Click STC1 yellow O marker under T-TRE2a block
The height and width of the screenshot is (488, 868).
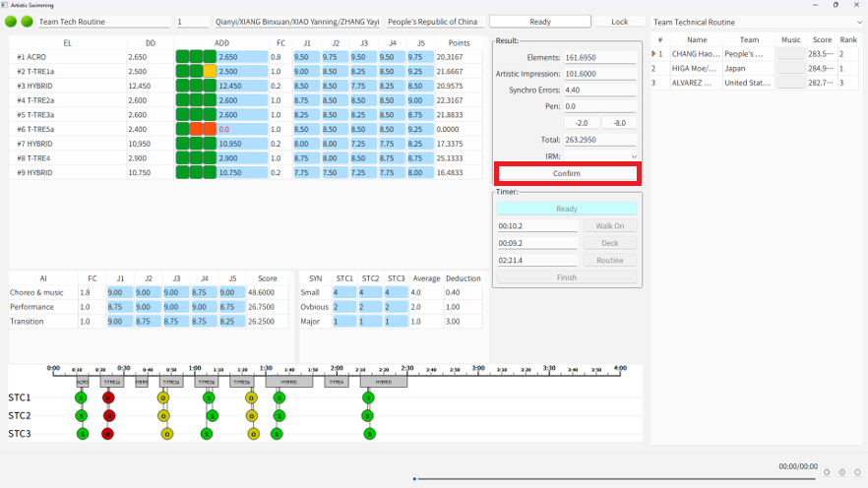tap(162, 397)
